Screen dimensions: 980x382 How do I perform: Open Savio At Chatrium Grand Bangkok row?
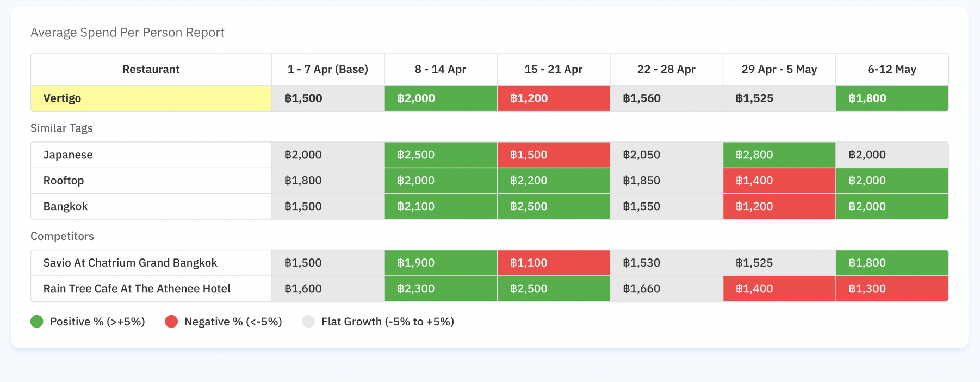(x=130, y=263)
